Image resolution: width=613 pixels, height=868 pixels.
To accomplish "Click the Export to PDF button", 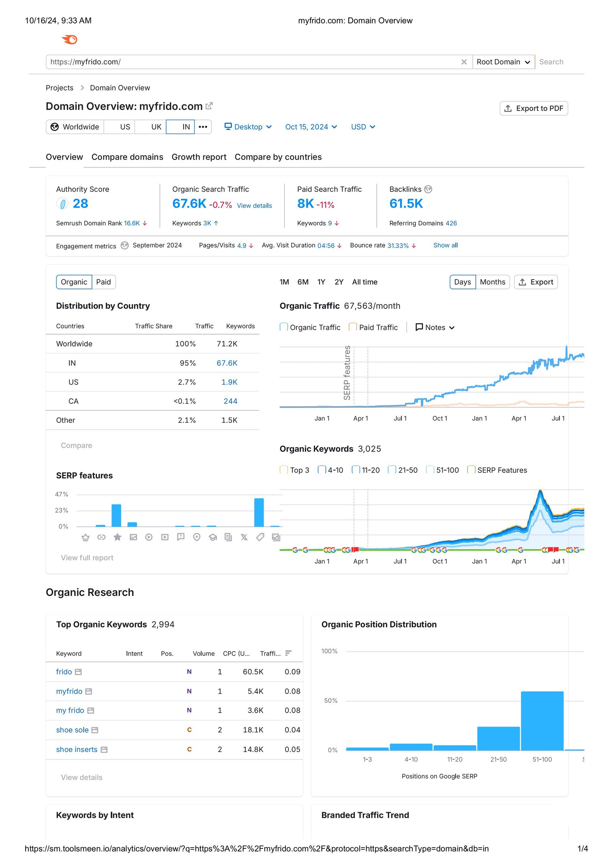I will (x=533, y=108).
